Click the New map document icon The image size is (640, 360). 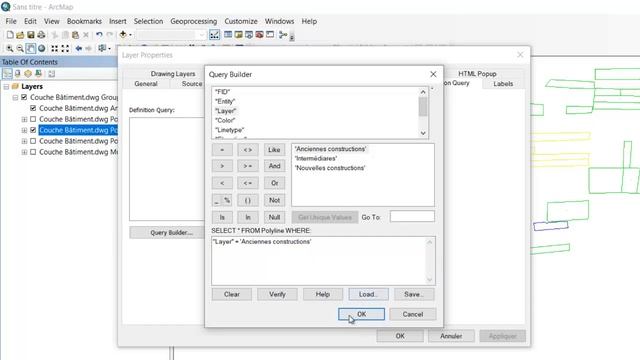(x=10, y=35)
